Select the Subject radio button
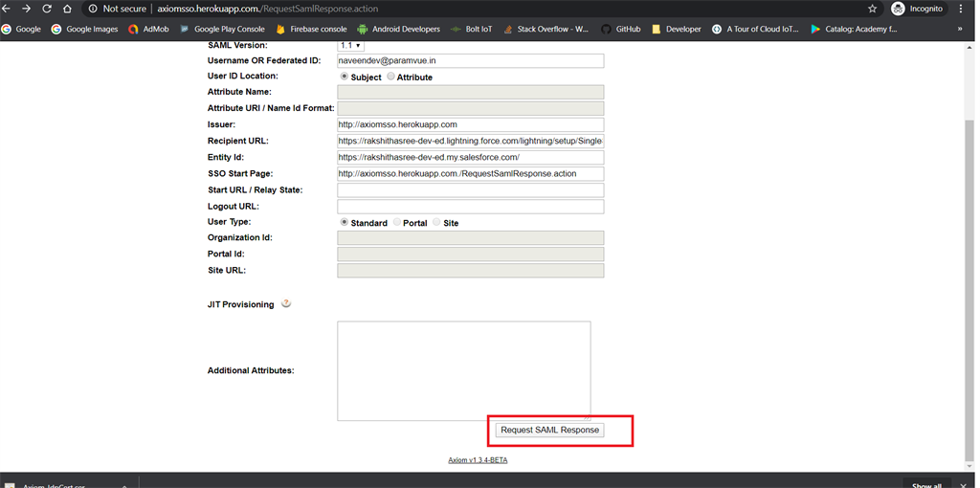This screenshot has width=980, height=488. (344, 77)
